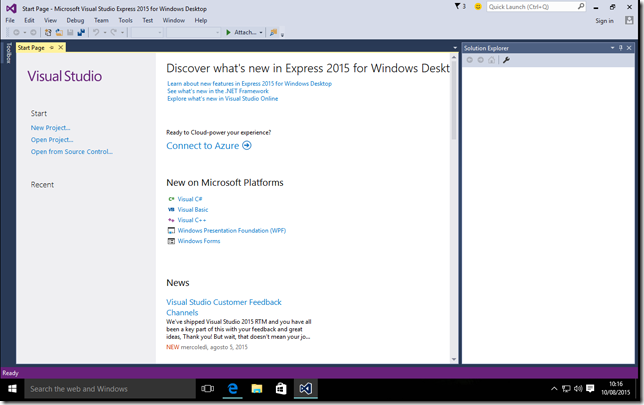The image size is (644, 405).
Task: Click the notifications flag icon
Action: click(457, 7)
